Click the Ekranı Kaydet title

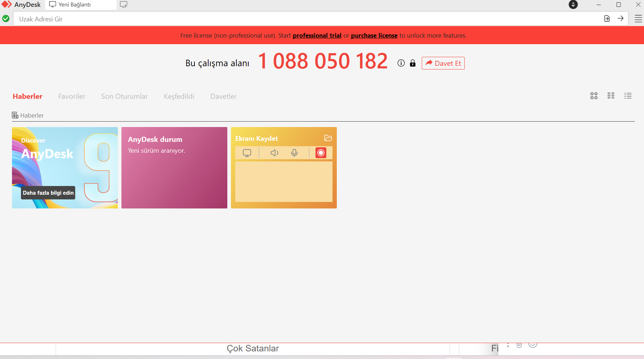tap(257, 139)
